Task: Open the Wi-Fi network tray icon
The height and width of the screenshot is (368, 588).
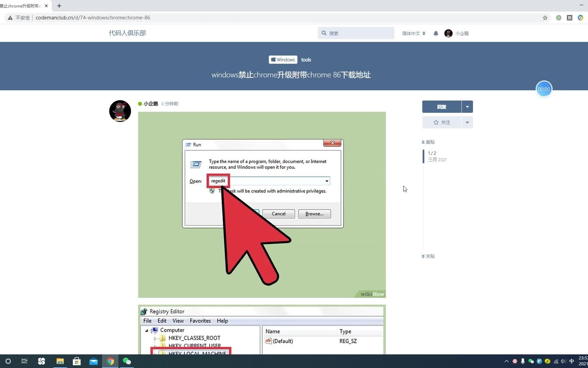Action: 556,362
